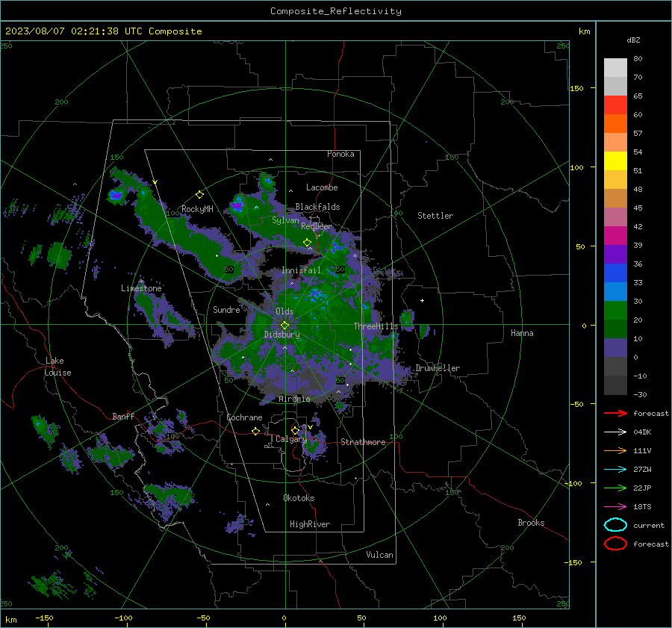The image size is (672, 628).
Task: Click the white plus marker west of Hanna
Action: (x=422, y=300)
